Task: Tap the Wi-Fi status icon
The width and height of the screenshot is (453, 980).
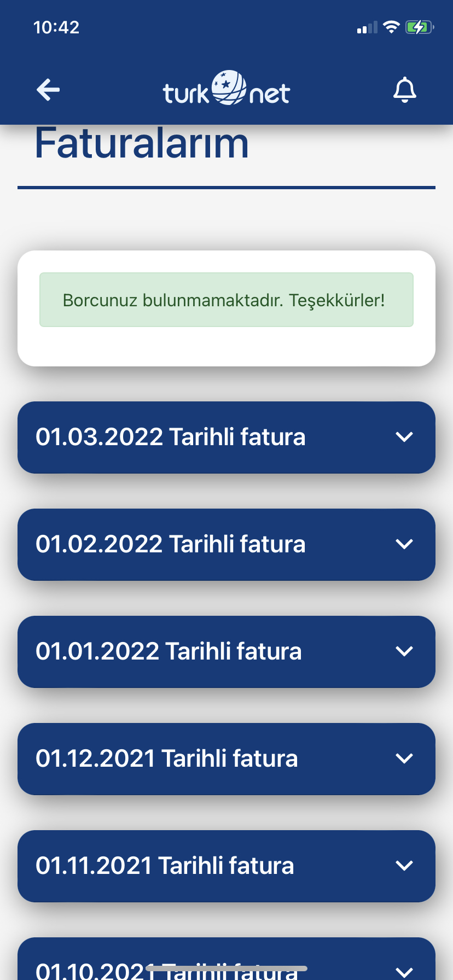Action: [391, 27]
